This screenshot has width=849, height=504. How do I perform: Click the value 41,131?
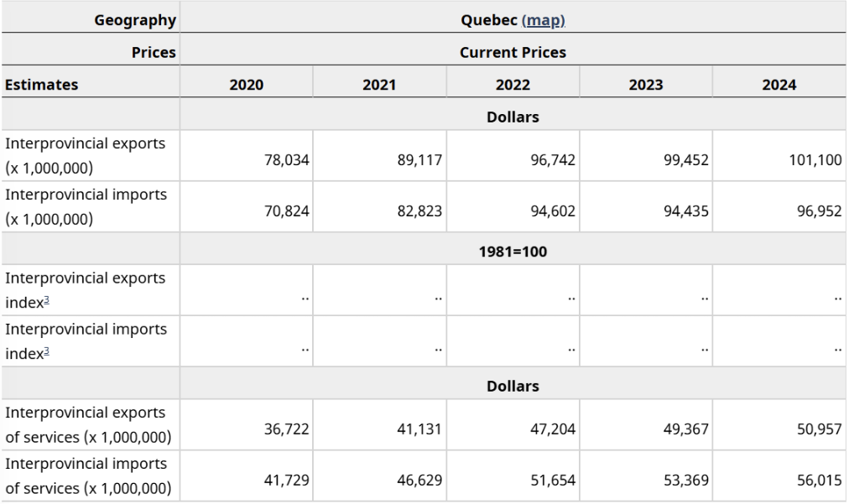pos(419,429)
